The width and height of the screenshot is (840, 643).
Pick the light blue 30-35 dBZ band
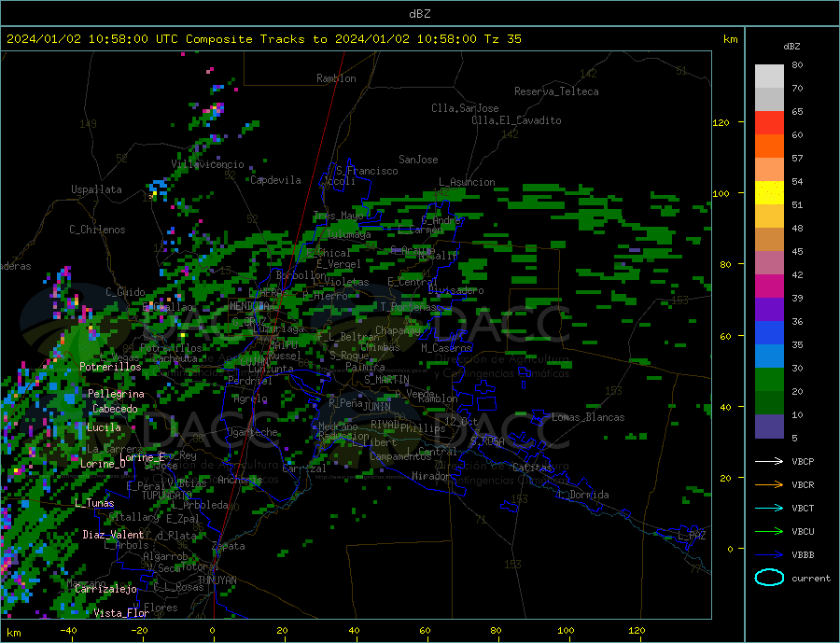(x=769, y=356)
